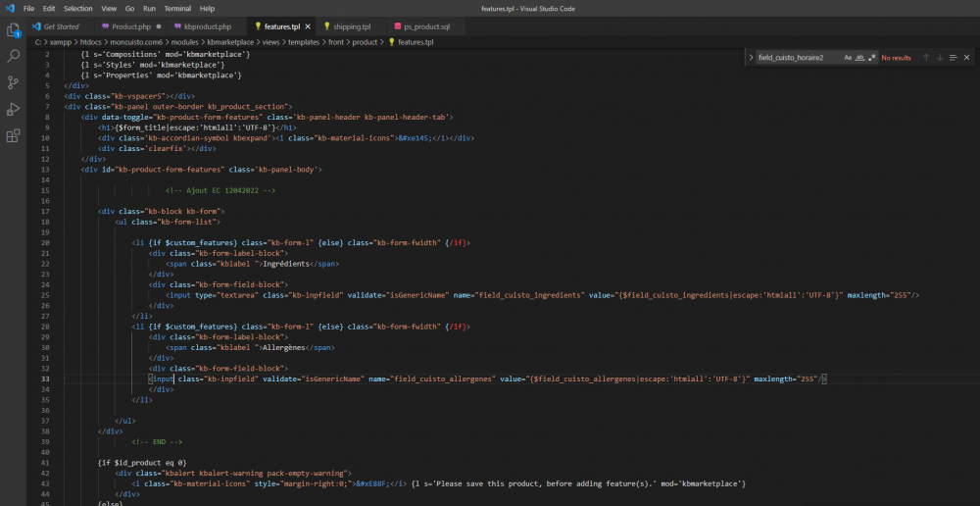Image resolution: width=980 pixels, height=506 pixels.
Task: Toggle Match Whole Word in find widget
Action: coord(860,57)
